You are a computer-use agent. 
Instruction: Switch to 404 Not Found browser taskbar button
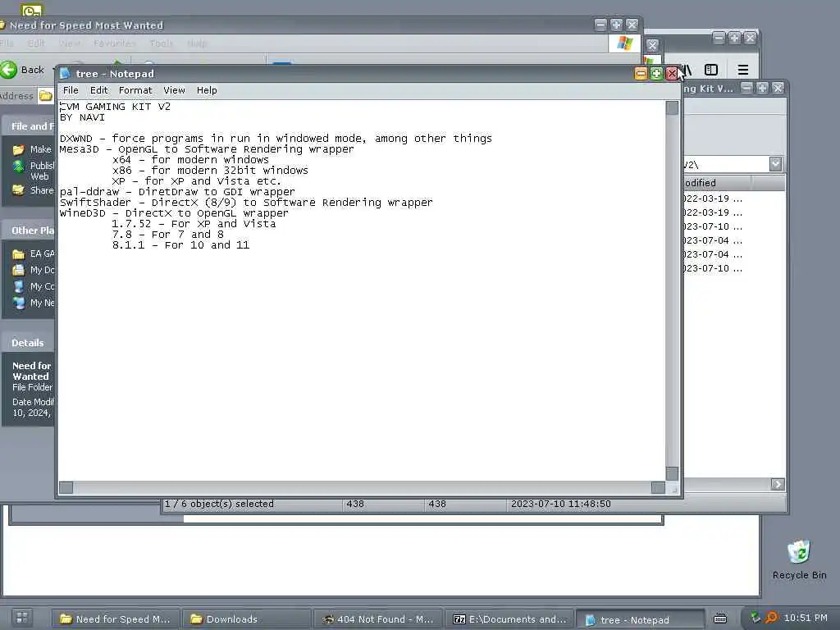click(x=377, y=619)
